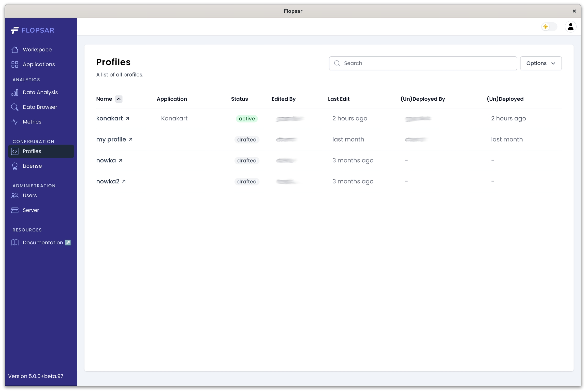
Task: Click the Data Browser magnifier icon
Action: tap(15, 107)
